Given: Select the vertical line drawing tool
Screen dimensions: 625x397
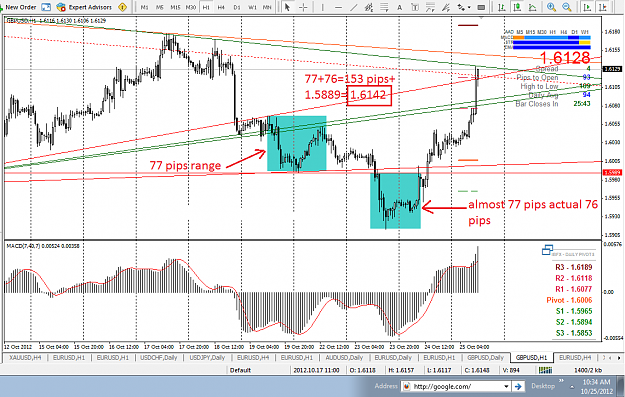Looking at the screenshot, I should [322, 7].
